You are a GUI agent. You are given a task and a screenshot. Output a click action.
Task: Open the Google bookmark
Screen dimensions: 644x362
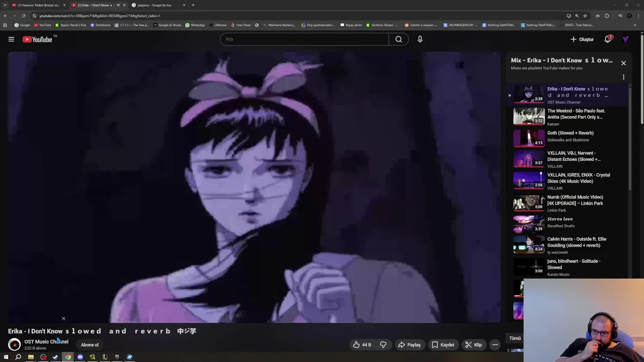click(x=22, y=25)
